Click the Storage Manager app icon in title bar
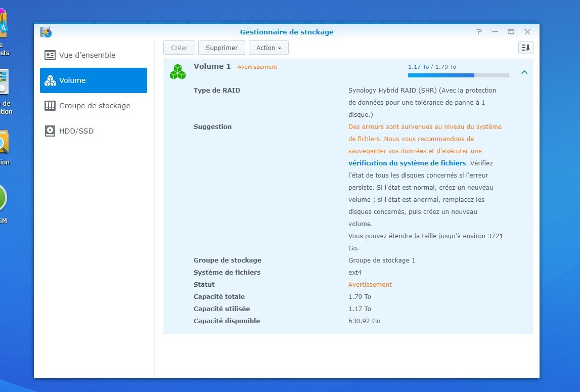 (x=46, y=32)
